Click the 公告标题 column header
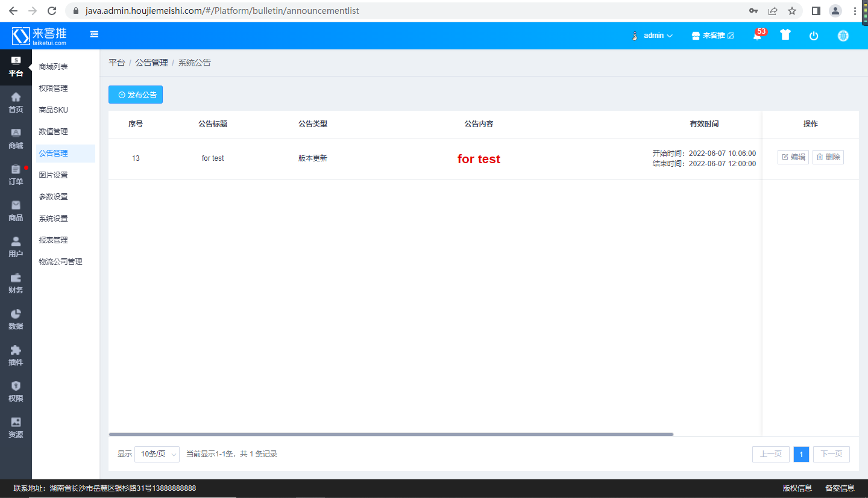This screenshot has height=498, width=868. tap(213, 124)
